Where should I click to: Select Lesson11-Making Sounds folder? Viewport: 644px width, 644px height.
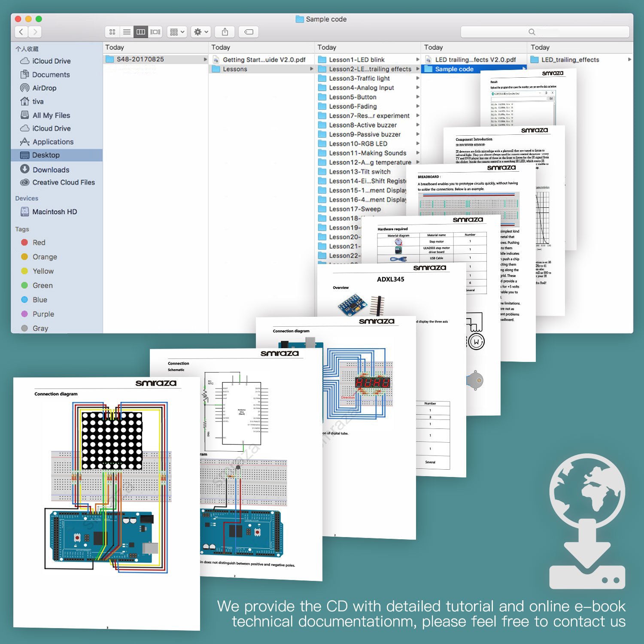(x=362, y=153)
